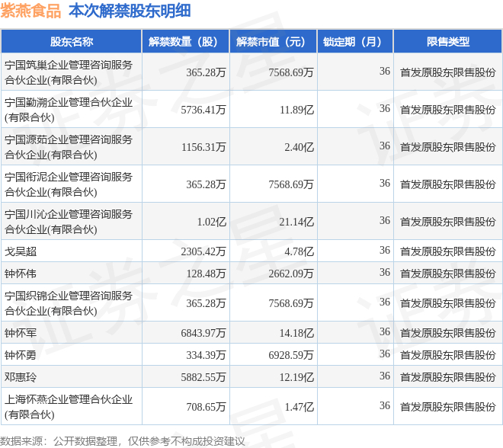Screen dimensions: 503x448
Task: Select shareholder 宁国织锦企业管理咨询服务合伙企业
Action: pos(69,302)
